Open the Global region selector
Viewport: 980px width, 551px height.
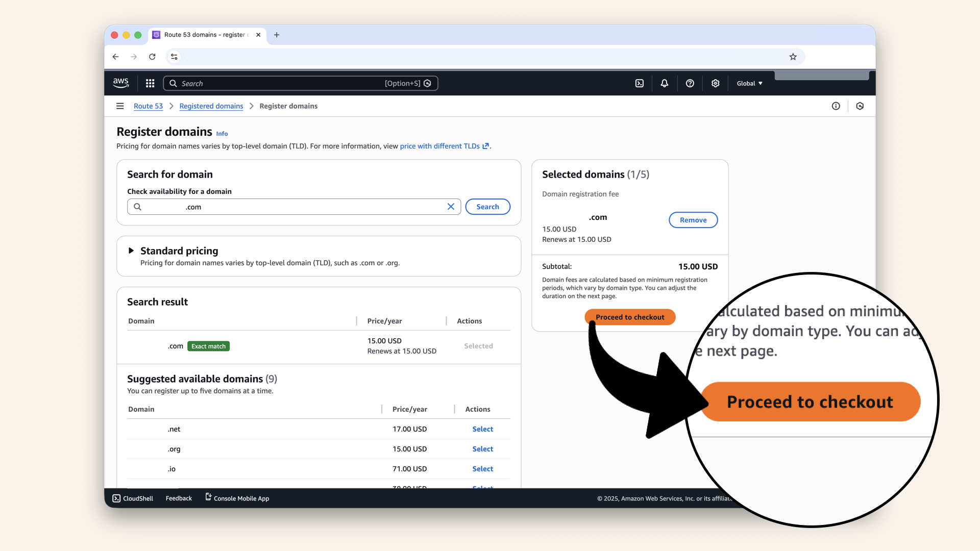tap(749, 83)
